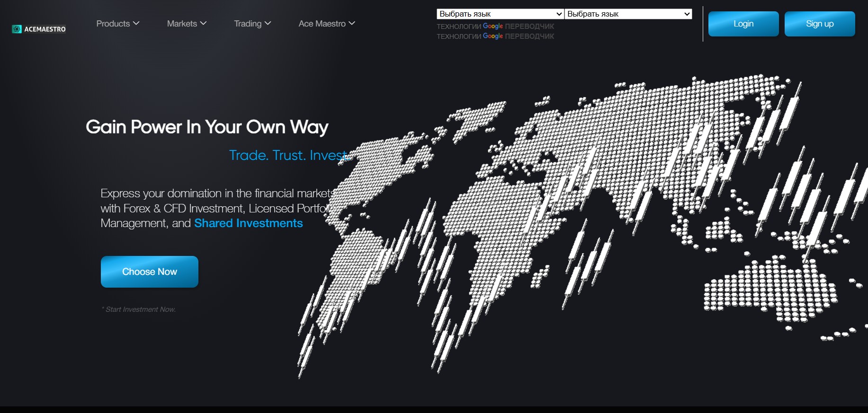Click the arrow beside Trading
The height and width of the screenshot is (413, 868).
(268, 23)
